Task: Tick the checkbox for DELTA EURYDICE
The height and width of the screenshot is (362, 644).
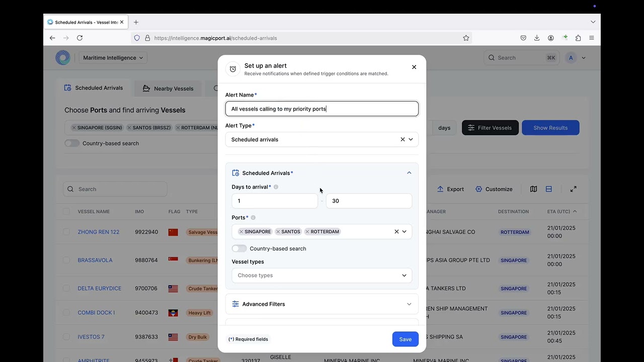Action: pos(66,288)
